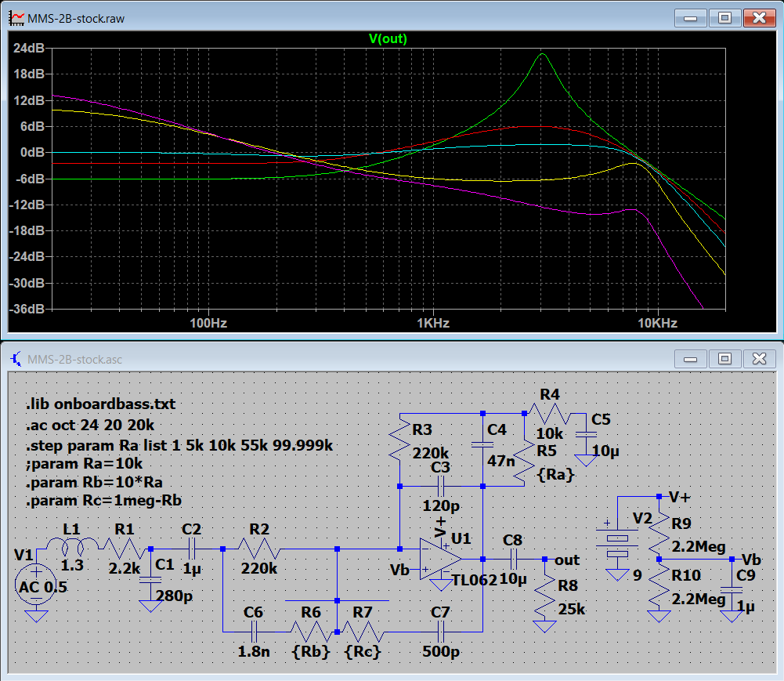Click the C3 120p capacitor symbol
The image size is (784, 681).
pyautogui.click(x=441, y=486)
